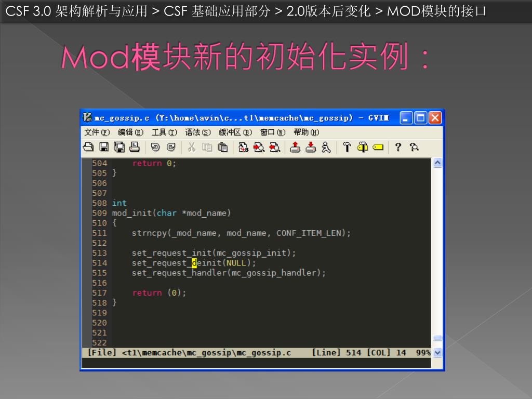Click the Cut scissors icon
This screenshot has width=532, height=399.
click(191, 147)
